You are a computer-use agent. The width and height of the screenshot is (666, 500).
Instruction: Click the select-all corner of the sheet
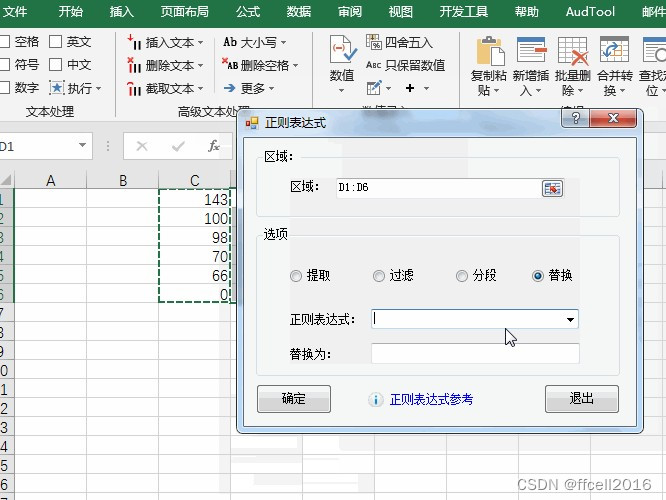pyautogui.click(x=6, y=180)
